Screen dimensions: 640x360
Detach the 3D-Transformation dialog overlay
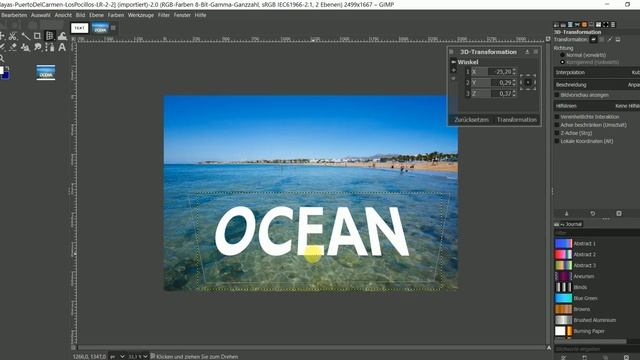coord(527,52)
